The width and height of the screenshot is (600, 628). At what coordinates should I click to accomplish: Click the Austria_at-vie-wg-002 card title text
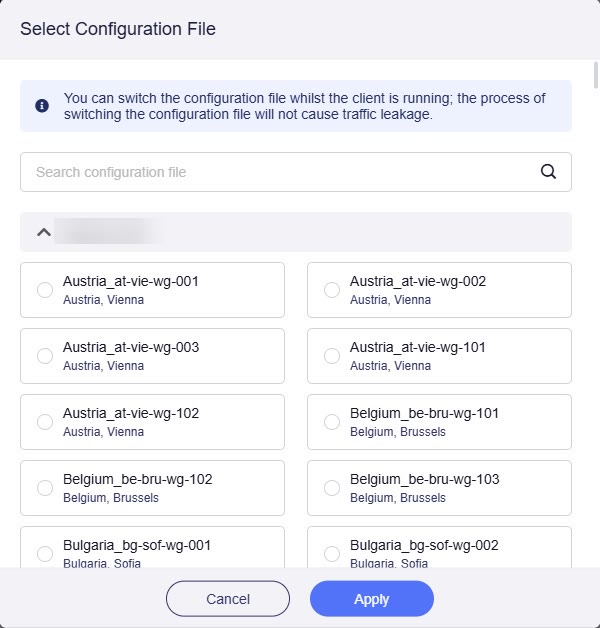418,281
